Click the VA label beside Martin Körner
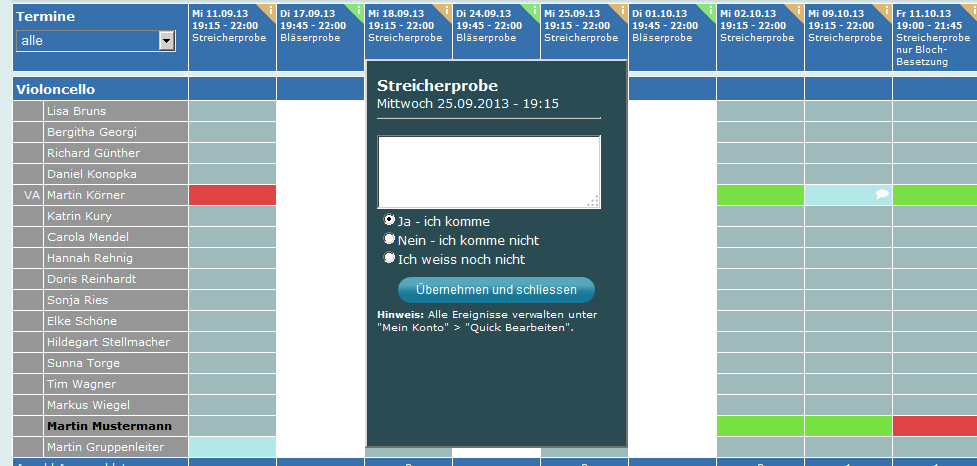The image size is (977, 466). (x=31, y=195)
